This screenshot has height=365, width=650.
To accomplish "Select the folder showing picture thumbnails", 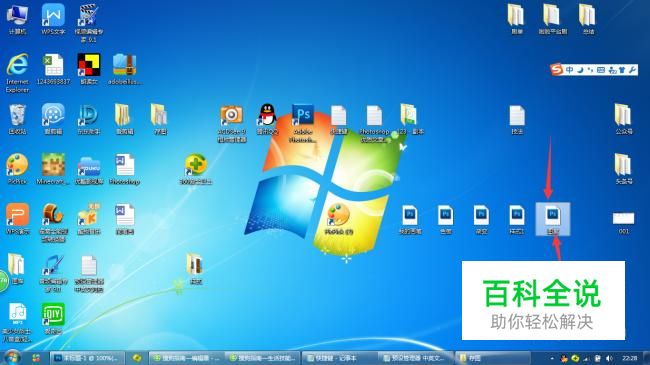I will pyautogui.click(x=196, y=268).
